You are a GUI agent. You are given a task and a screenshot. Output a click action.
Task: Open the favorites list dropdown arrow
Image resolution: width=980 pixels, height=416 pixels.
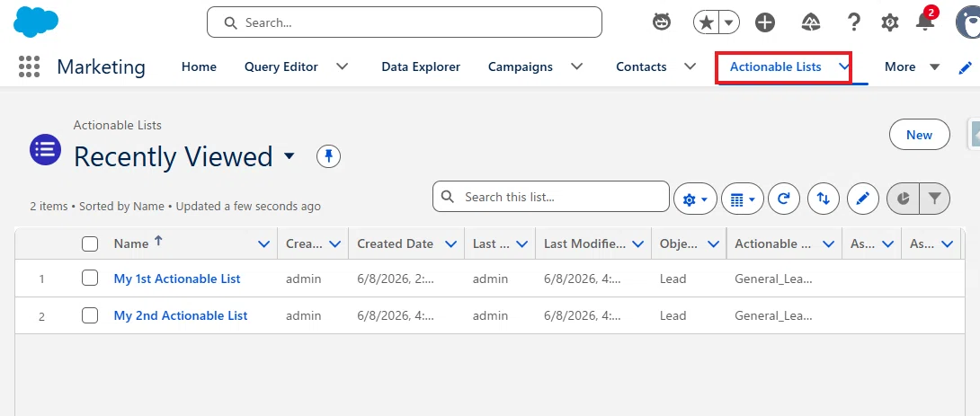[x=729, y=23]
